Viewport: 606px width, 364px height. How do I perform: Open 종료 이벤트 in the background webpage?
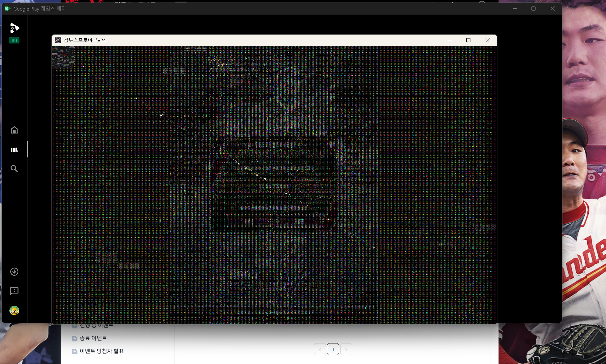point(93,338)
